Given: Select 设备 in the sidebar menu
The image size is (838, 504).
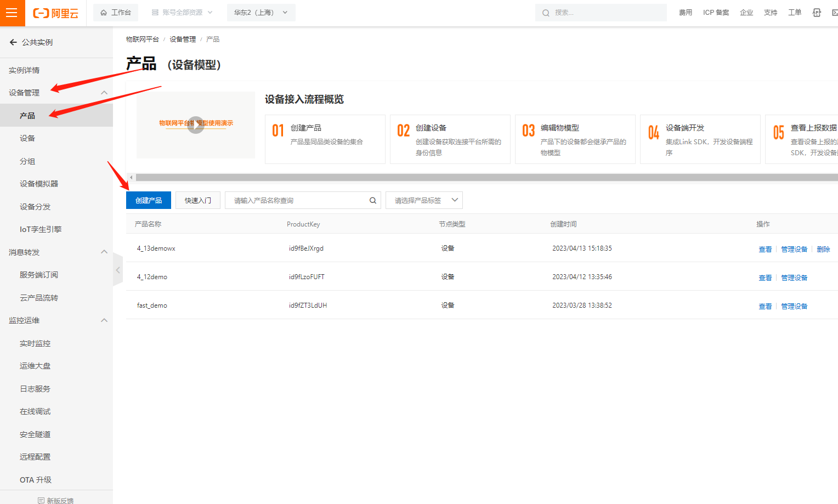Looking at the screenshot, I should (x=27, y=138).
